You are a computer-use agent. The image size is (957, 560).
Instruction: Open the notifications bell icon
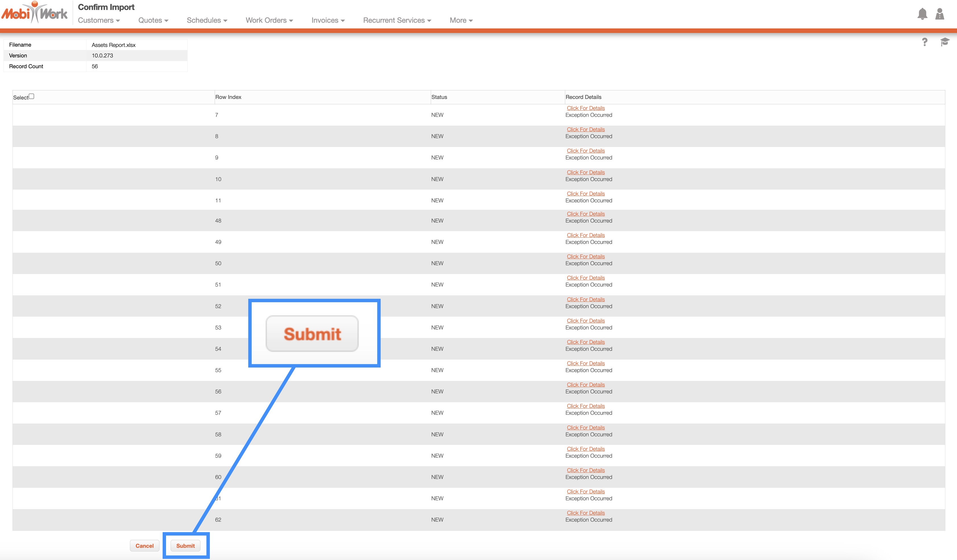[x=922, y=14]
